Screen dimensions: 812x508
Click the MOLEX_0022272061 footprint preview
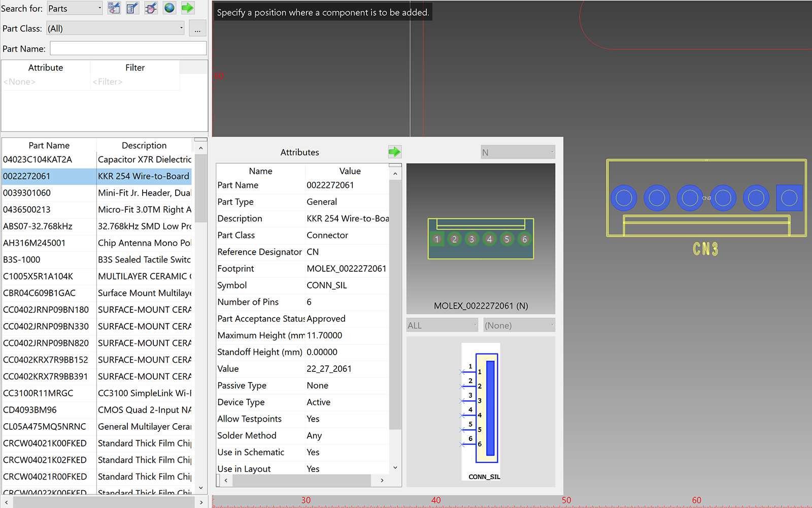pos(480,239)
